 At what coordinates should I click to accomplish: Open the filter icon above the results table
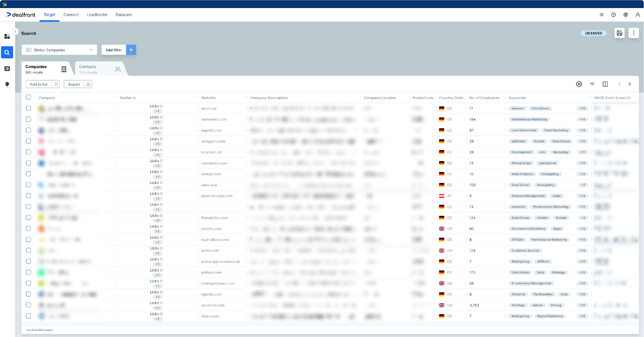[592, 84]
